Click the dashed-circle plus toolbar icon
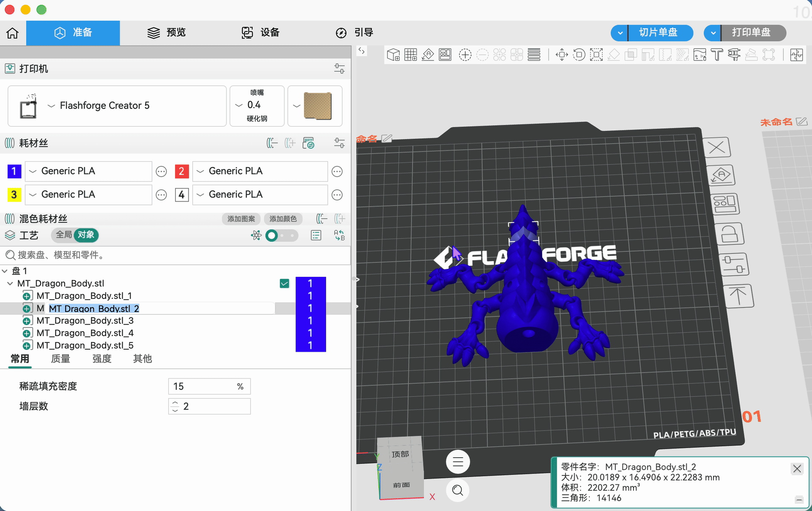 [x=465, y=55]
